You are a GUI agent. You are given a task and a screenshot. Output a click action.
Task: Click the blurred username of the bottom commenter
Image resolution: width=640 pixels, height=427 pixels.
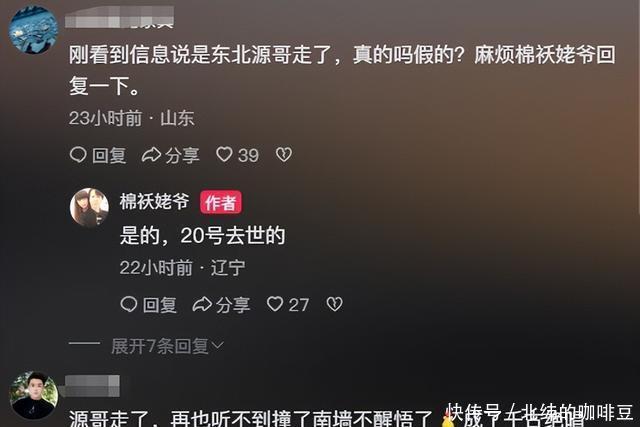[91, 386]
